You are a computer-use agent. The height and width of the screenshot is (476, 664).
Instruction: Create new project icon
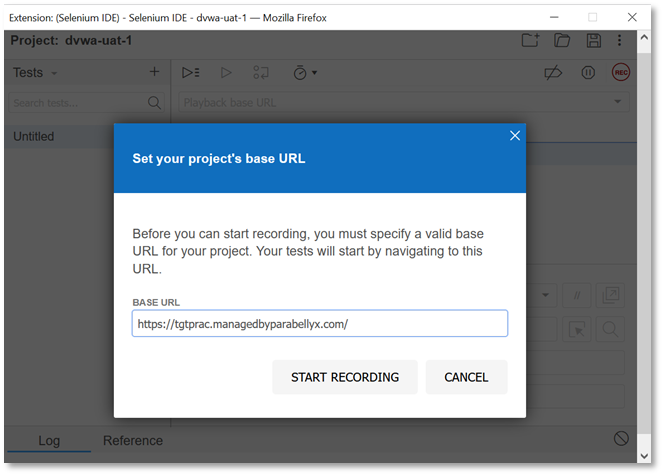tap(530, 40)
